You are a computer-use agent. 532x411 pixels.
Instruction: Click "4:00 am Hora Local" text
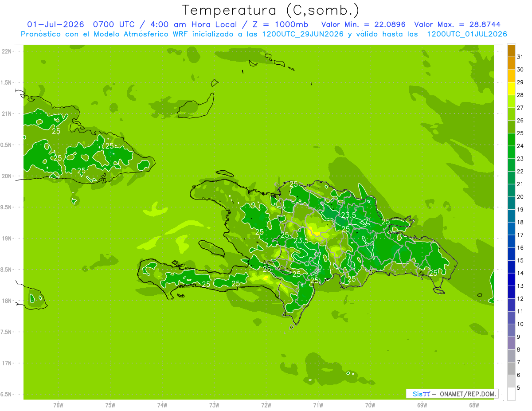(x=193, y=24)
